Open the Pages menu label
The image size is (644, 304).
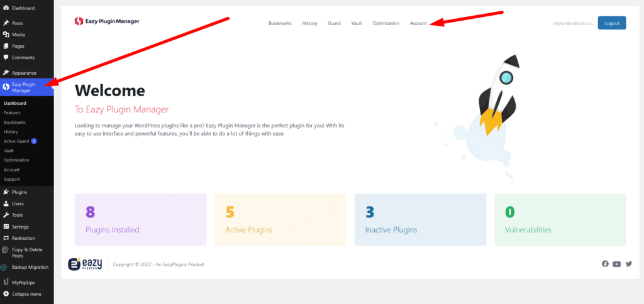click(x=18, y=46)
